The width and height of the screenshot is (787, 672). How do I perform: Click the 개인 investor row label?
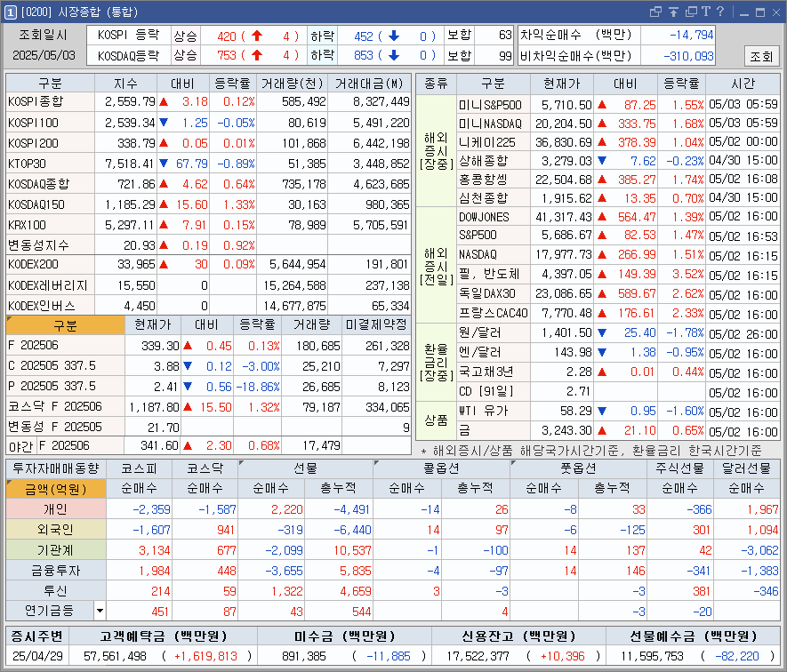(x=56, y=509)
